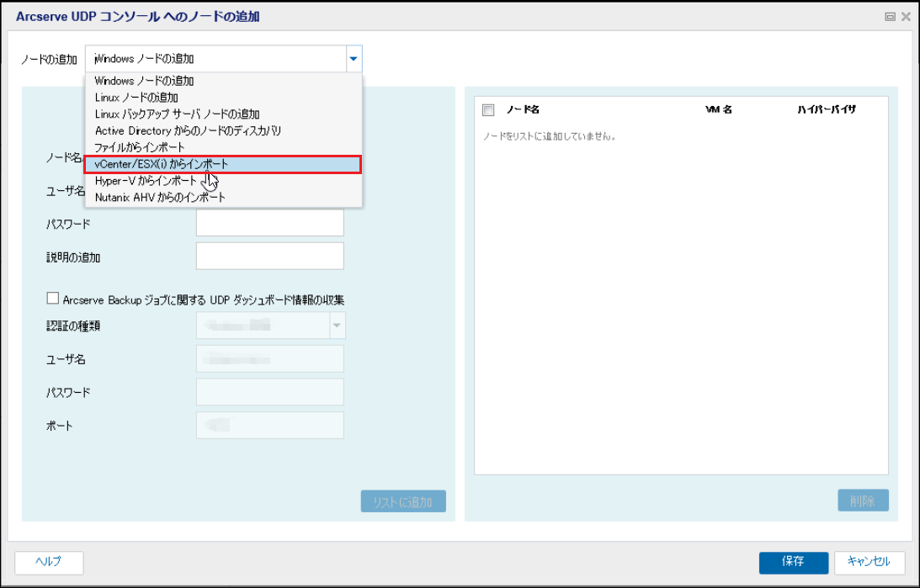This screenshot has height=588, width=920.
Task: Click the 削除 button
Action: point(863,501)
